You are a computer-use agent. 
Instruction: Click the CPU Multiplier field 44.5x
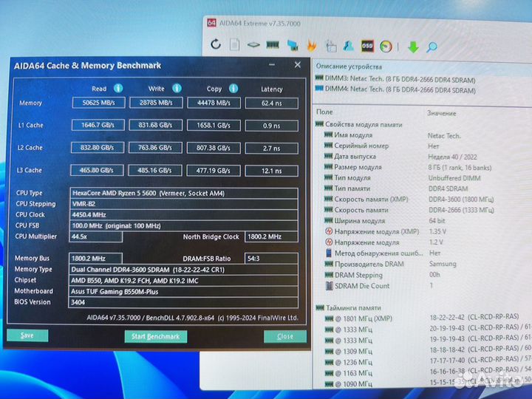(x=96, y=236)
